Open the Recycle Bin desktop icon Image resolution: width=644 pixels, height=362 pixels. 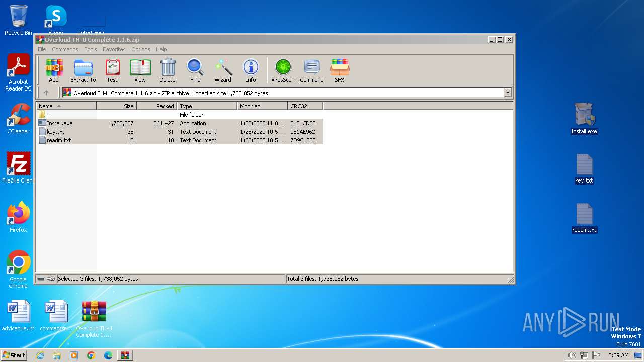click(x=18, y=20)
